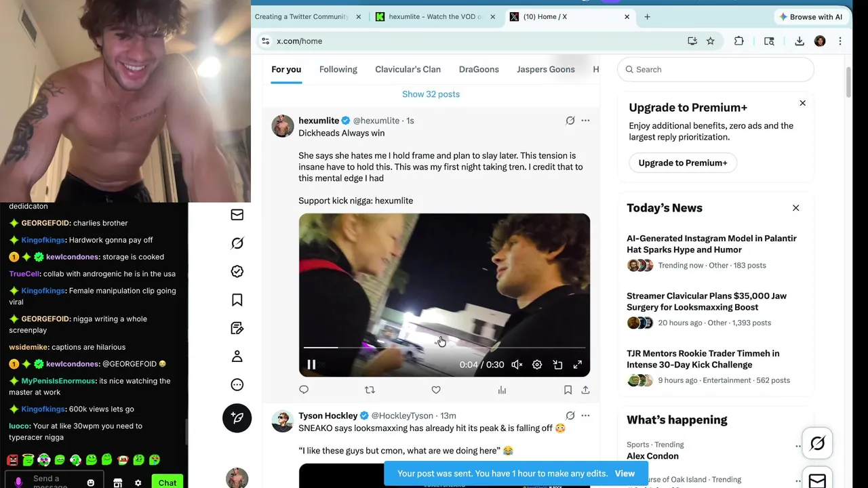View analytics of hexumlite's post

coord(502,390)
